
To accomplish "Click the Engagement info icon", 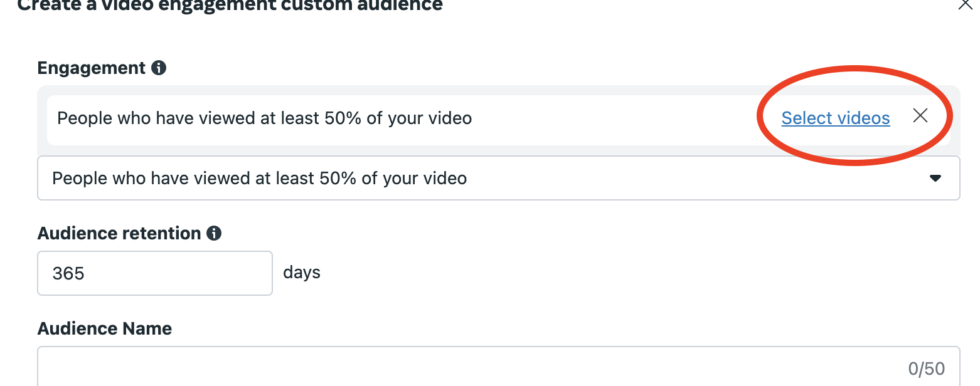I will pos(159,68).
